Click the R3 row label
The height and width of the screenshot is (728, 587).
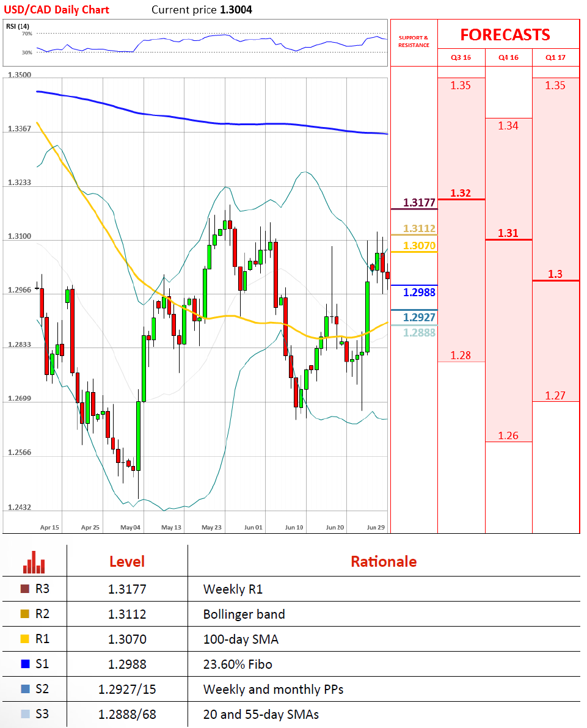(x=42, y=589)
